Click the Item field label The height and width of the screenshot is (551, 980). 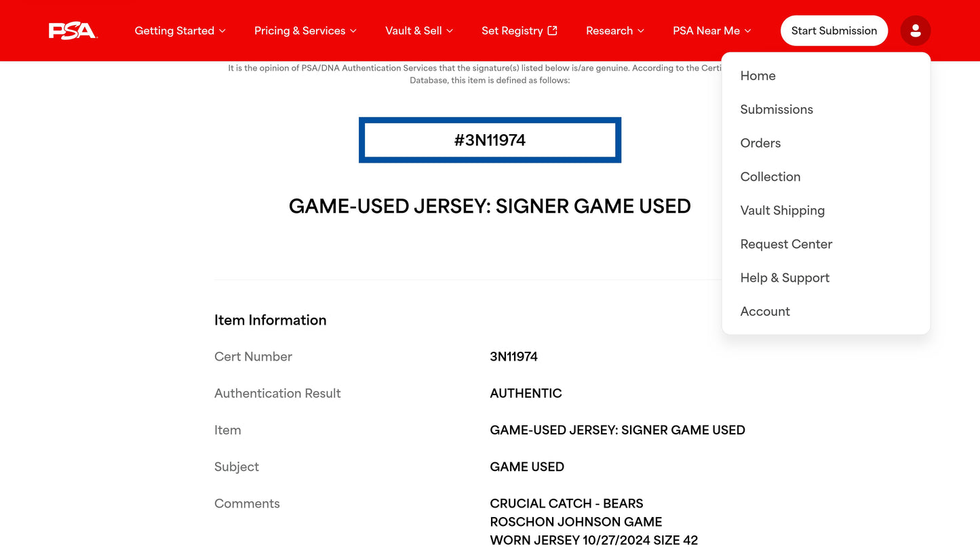(x=227, y=430)
